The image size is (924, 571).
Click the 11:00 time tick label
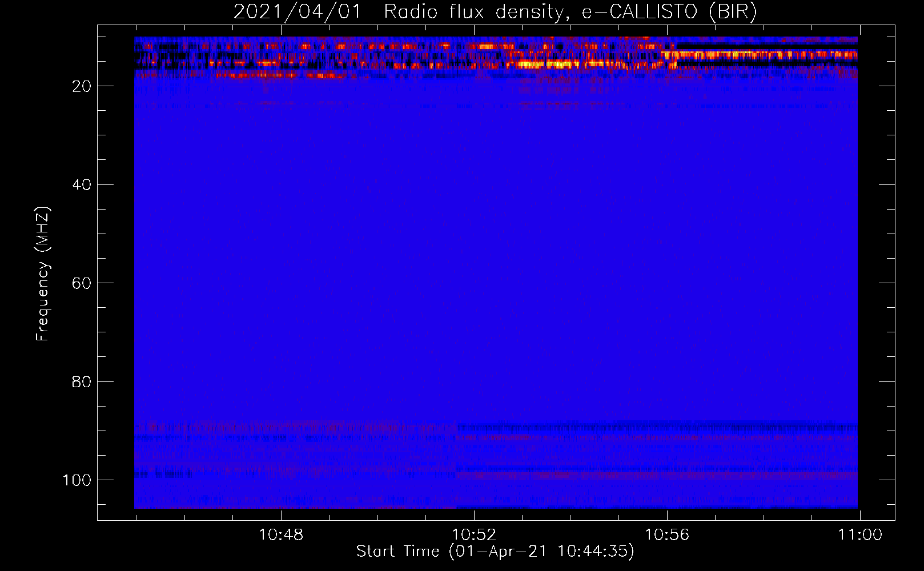(x=860, y=535)
